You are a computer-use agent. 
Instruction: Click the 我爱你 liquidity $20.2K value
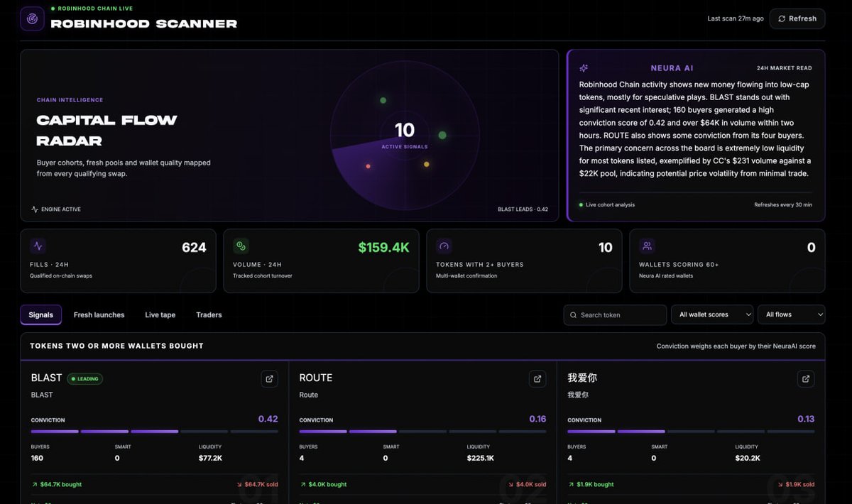[x=748, y=458]
